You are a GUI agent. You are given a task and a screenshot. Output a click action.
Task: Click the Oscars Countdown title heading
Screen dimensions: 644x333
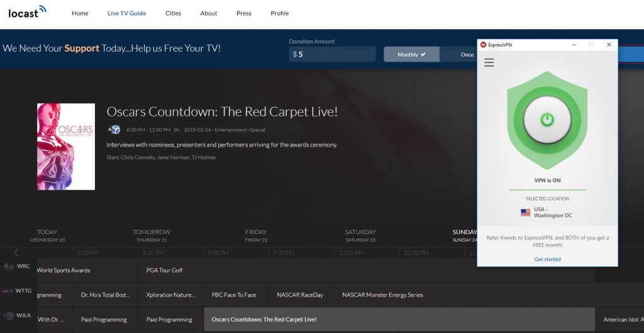point(222,112)
